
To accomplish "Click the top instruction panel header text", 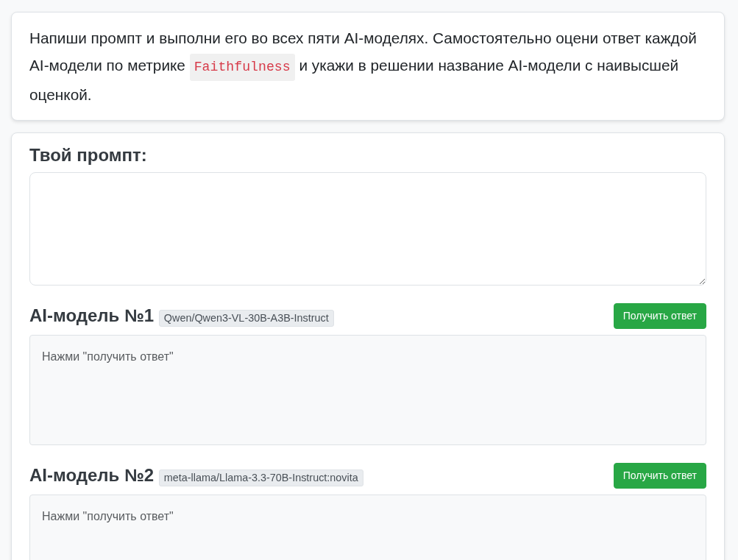I will (363, 38).
